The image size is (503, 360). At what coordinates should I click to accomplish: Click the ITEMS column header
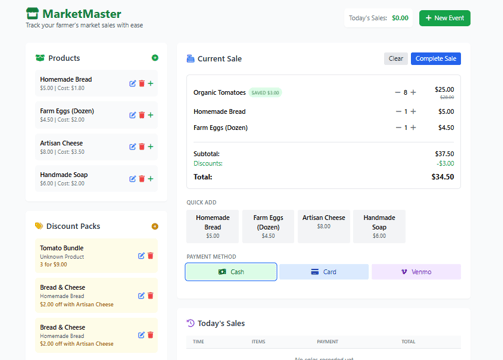coord(258,342)
